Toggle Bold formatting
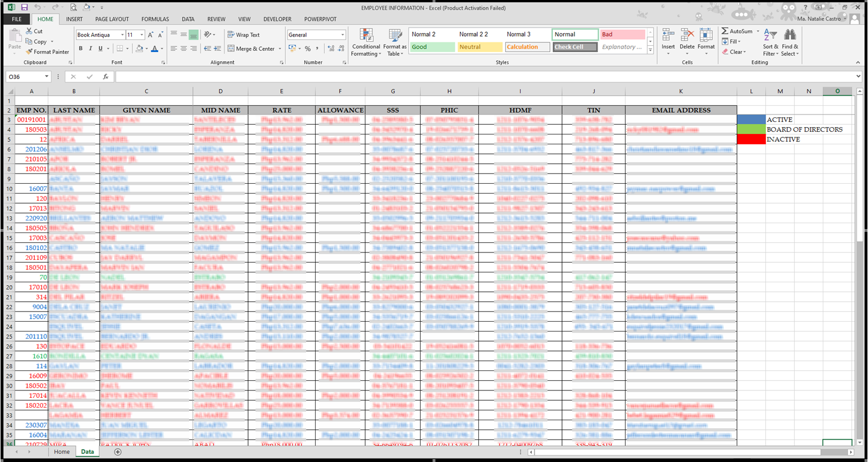 81,49
